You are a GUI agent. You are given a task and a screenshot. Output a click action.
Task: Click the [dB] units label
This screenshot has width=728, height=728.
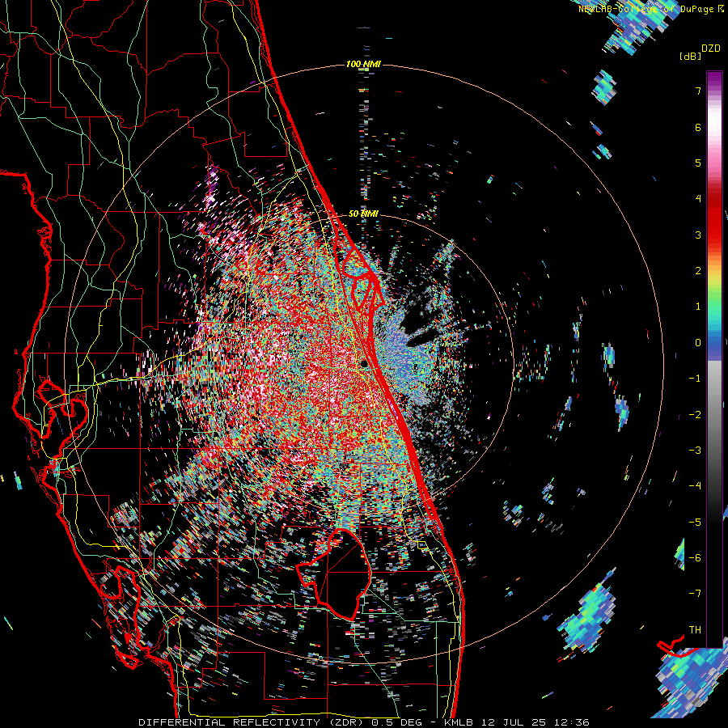pyautogui.click(x=690, y=56)
